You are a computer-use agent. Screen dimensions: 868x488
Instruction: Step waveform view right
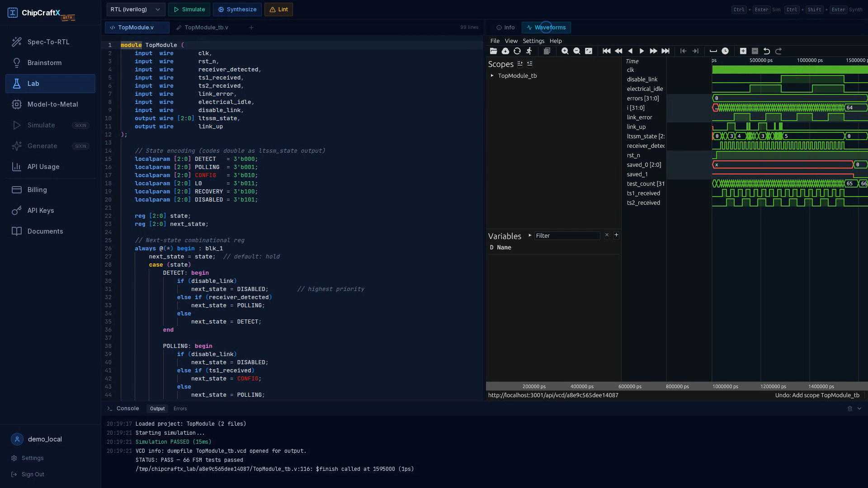[642, 51]
